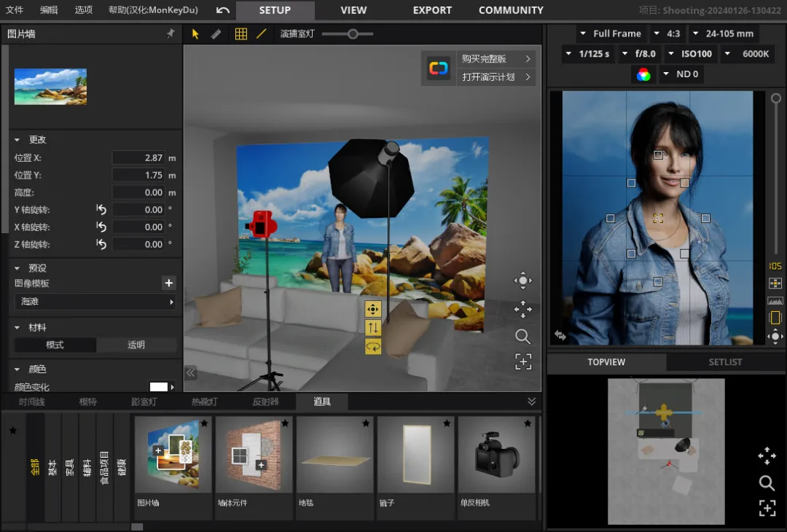Open the 影室灯 library tab
Screen dimensions: 787x532
(x=144, y=402)
